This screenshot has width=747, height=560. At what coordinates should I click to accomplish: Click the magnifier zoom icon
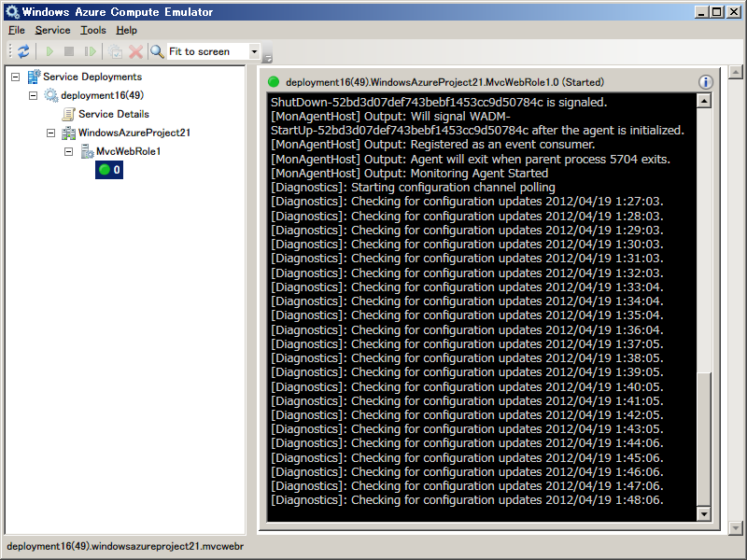coord(157,51)
